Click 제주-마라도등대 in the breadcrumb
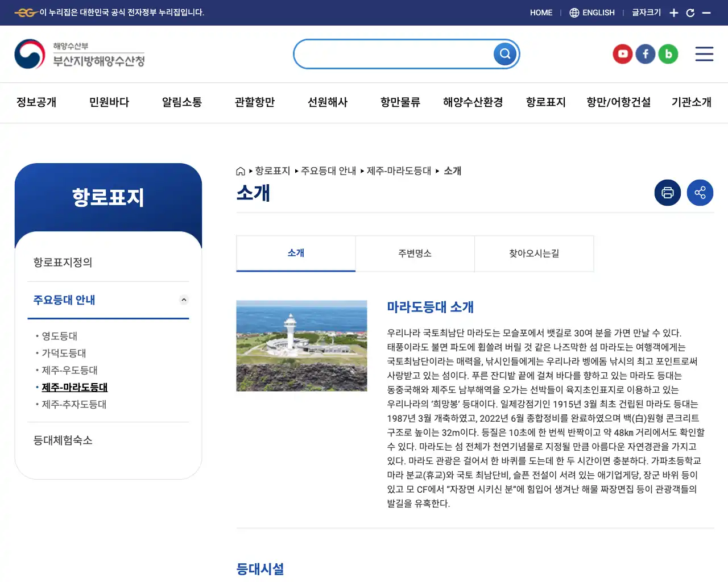Screen dimensions: 728x582 click(399, 171)
